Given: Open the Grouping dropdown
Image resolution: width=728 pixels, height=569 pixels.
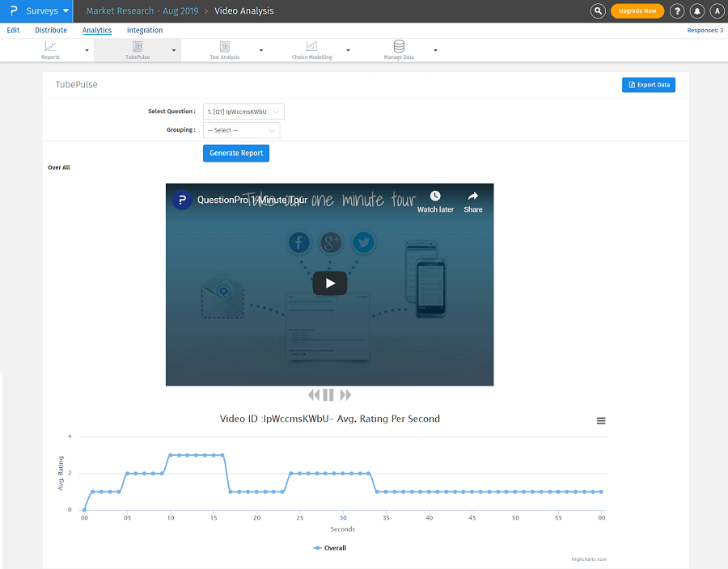Looking at the screenshot, I should [x=241, y=130].
